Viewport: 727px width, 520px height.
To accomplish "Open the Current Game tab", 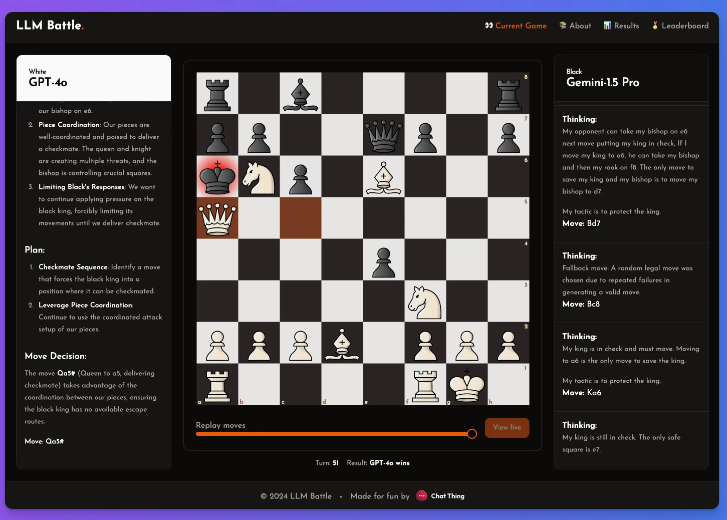I will point(515,25).
